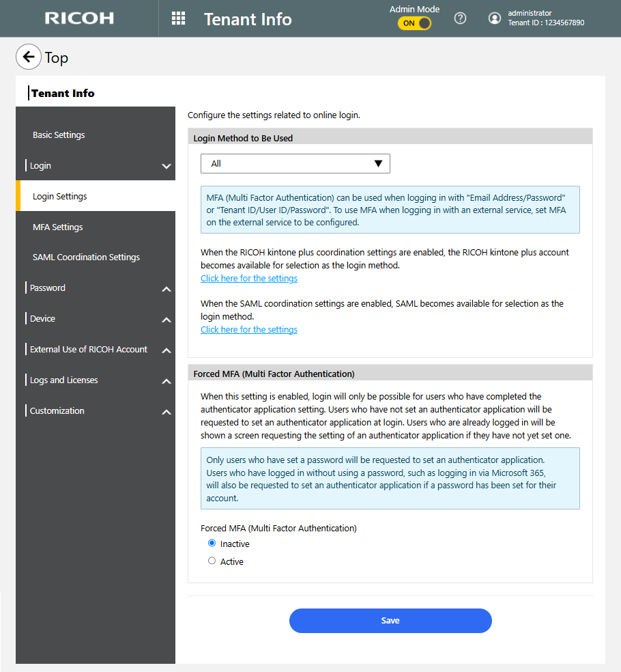Image resolution: width=621 pixels, height=672 pixels.
Task: Open SAML Coordination Settings
Action: (x=86, y=257)
